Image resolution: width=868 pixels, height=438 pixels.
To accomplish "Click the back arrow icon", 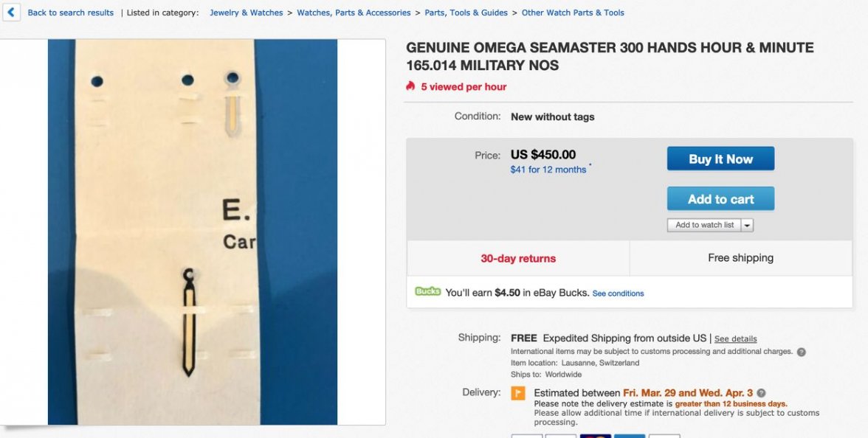I will click(x=10, y=13).
